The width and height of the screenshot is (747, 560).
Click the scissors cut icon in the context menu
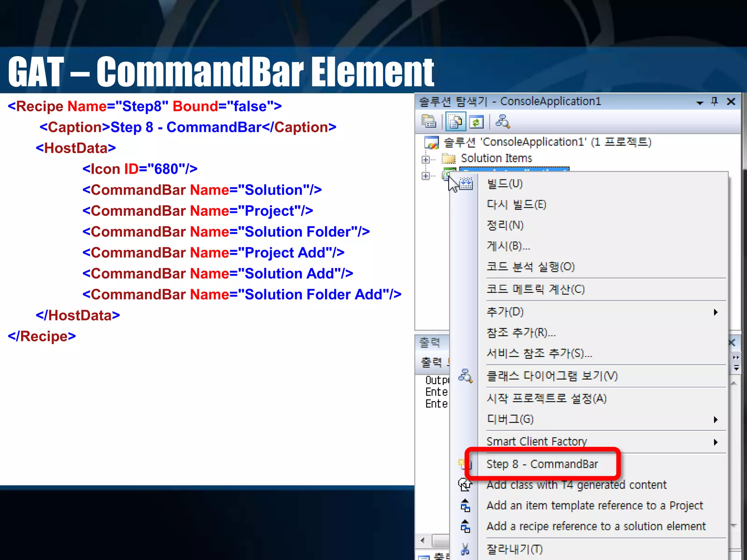pos(465,549)
